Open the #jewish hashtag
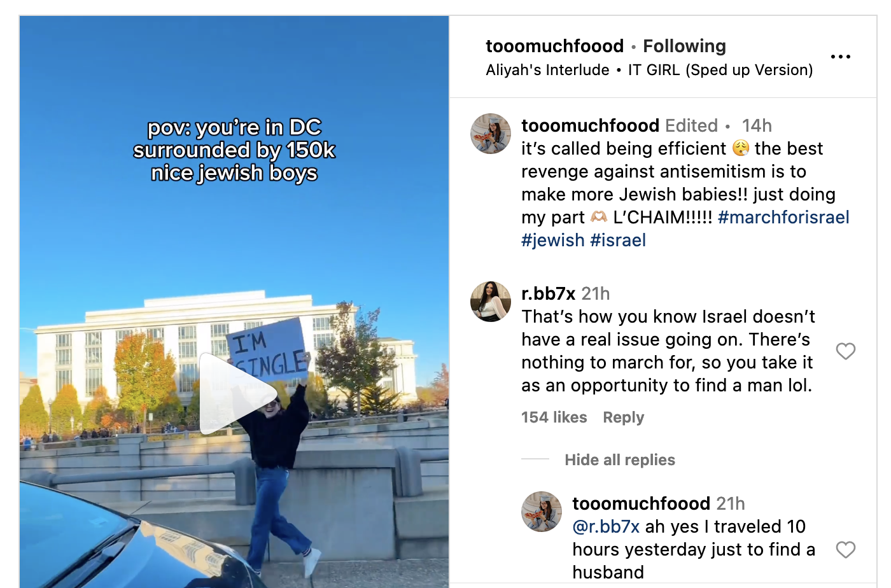The image size is (891, 588). click(x=552, y=241)
